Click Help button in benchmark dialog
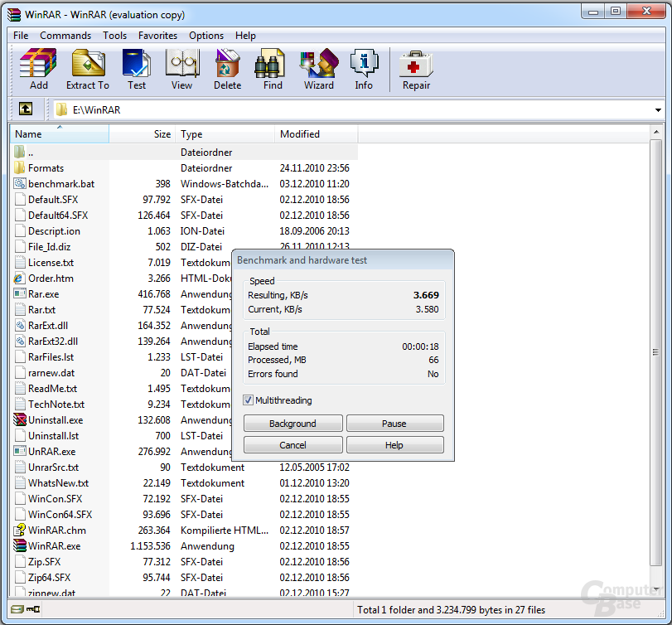Screen dimensions: 672x625 (x=394, y=444)
